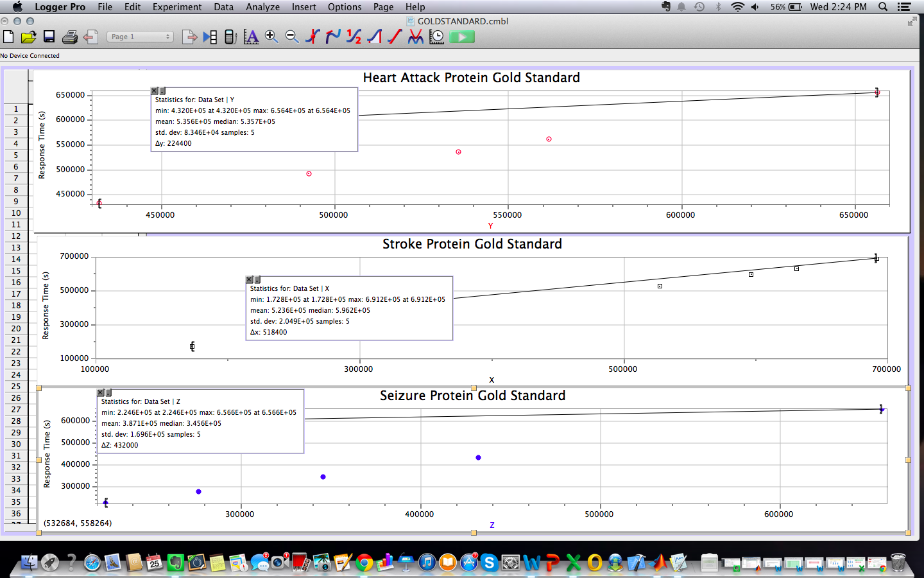Open the Experiment menu
Viewport: 924px width, 578px height.
click(x=177, y=7)
